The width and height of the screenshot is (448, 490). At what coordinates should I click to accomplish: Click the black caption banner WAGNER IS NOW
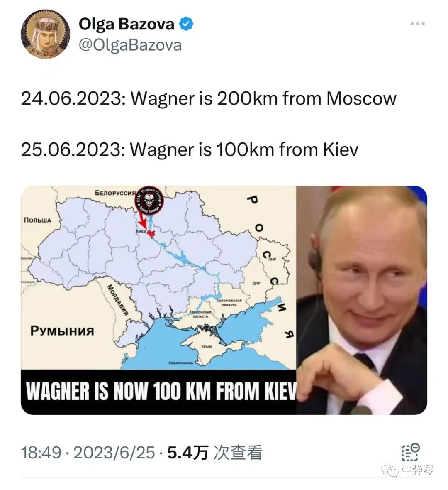[158, 392]
